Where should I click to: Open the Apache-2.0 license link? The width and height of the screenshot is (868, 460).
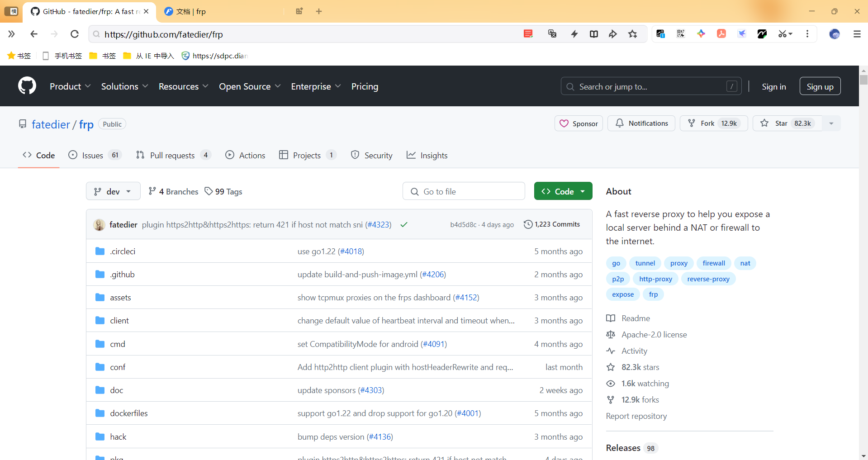click(647, 334)
